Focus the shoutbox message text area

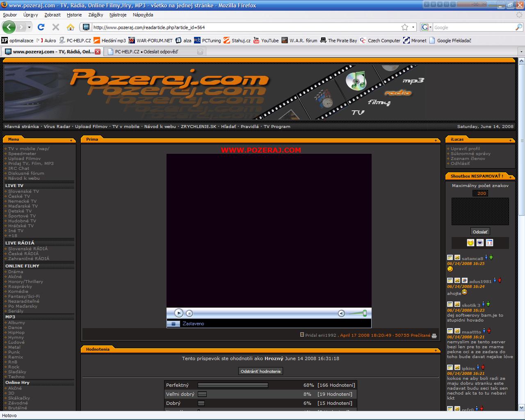(480, 212)
